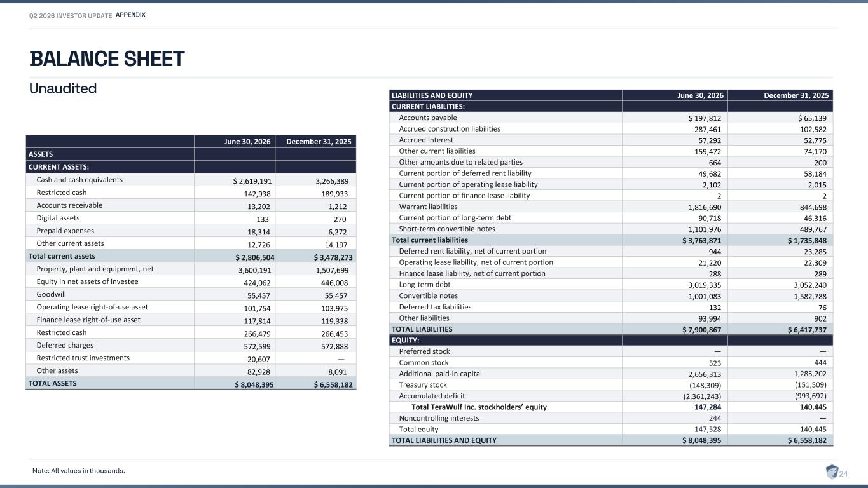Click Short-term convertible notes label
Viewport: 868px width, 488px height.
pyautogui.click(x=446, y=229)
